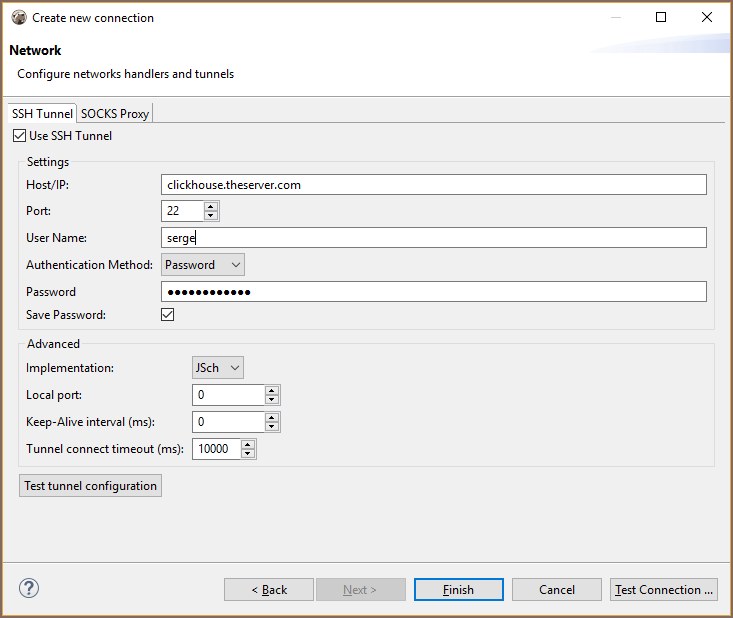The image size is (733, 618).
Task: Decrement the Keep-Alive interval spinner
Action: click(272, 427)
